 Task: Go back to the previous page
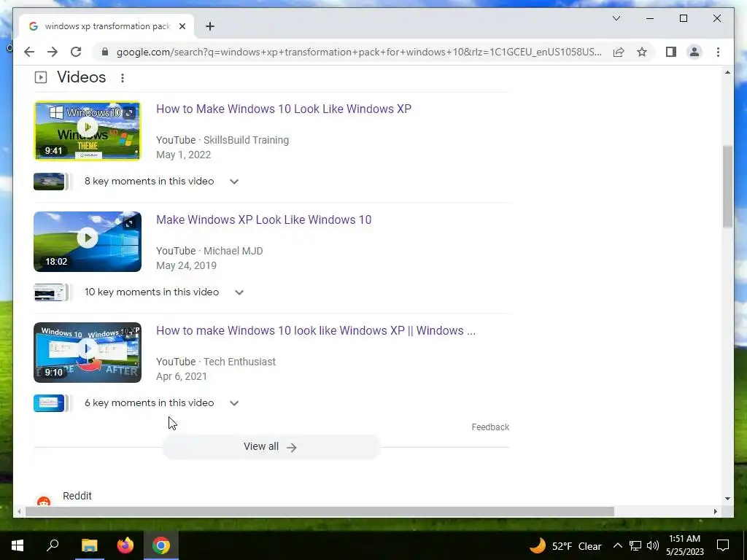(29, 52)
